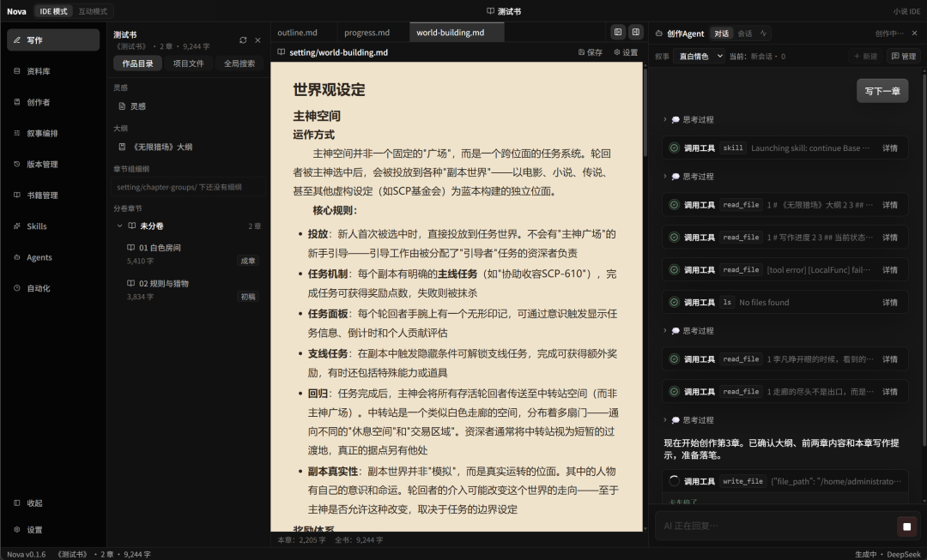
Task: Open the 全局搜索 tab
Action: 239,63
